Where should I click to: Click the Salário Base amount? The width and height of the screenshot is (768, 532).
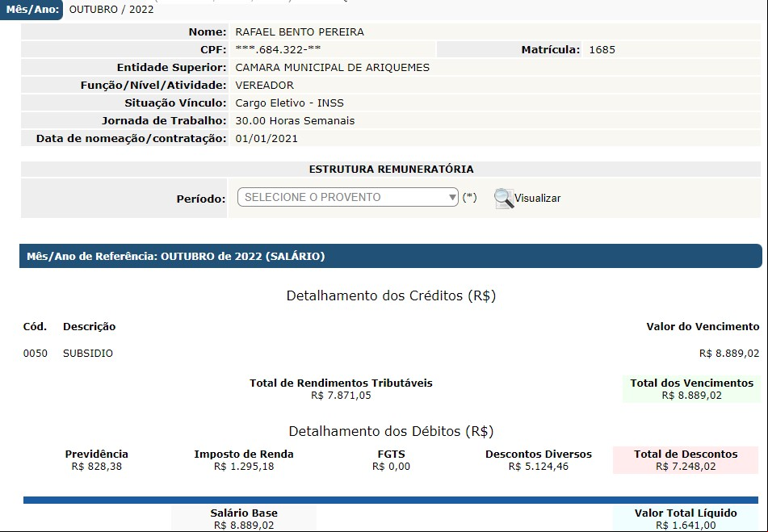(x=244, y=526)
